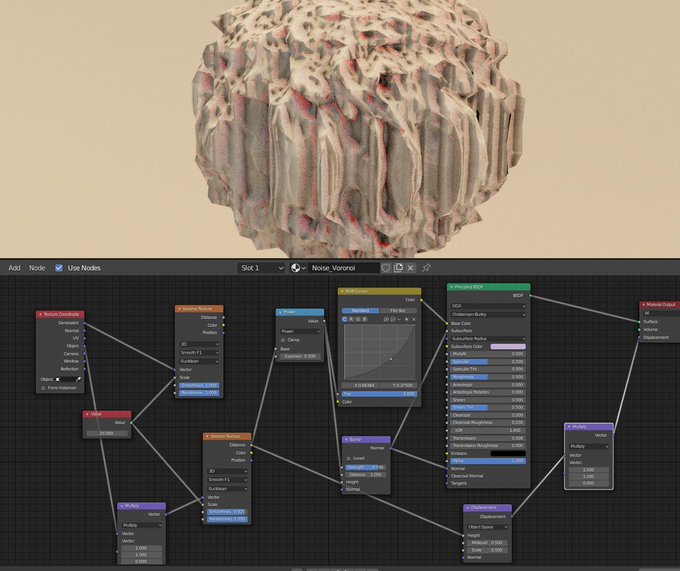The width and height of the screenshot is (680, 571).
Task: Click the Midlevel field in Displacement node
Action: (x=487, y=543)
